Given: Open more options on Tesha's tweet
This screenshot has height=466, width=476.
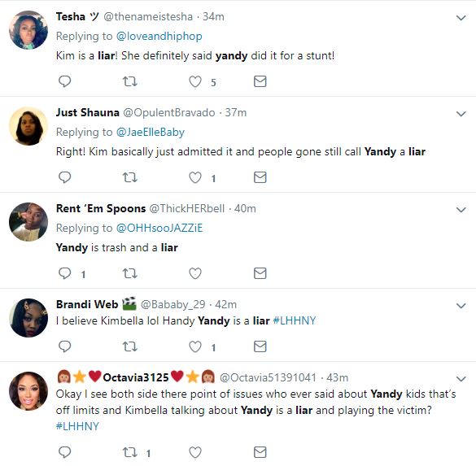Looking at the screenshot, I should point(461,18).
